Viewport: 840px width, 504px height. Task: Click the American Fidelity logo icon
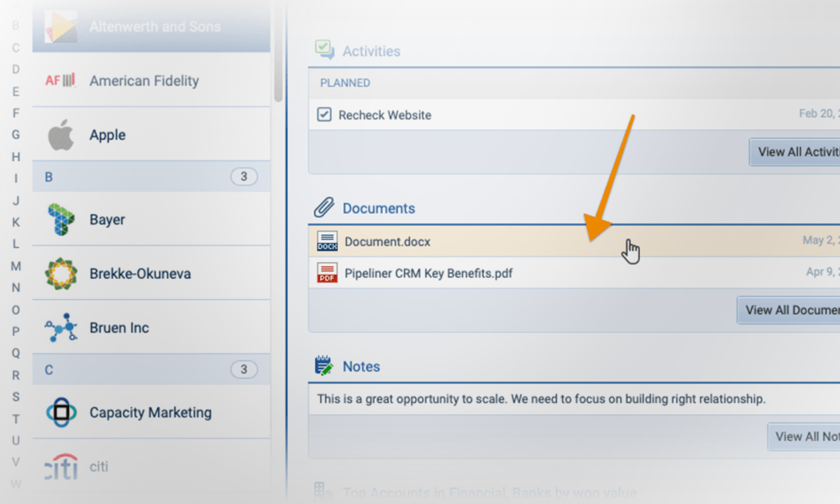60,81
